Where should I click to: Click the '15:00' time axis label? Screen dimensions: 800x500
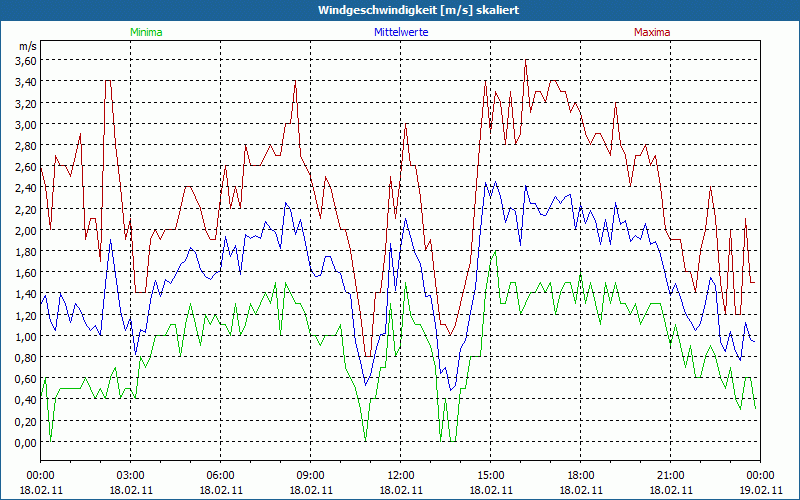[x=491, y=476]
